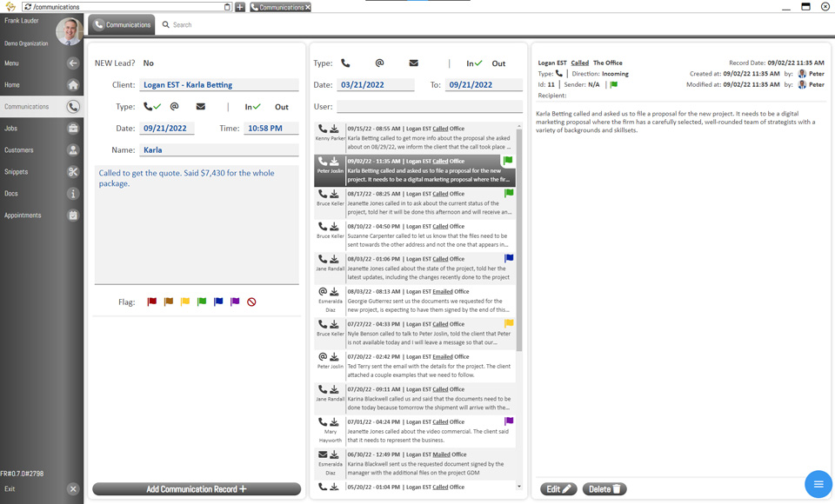Select the red flag color
This screenshot has width=835, height=504.
[151, 302]
